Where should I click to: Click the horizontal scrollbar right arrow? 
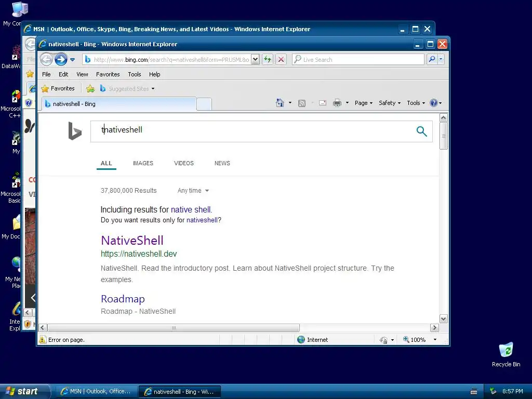[434, 328]
